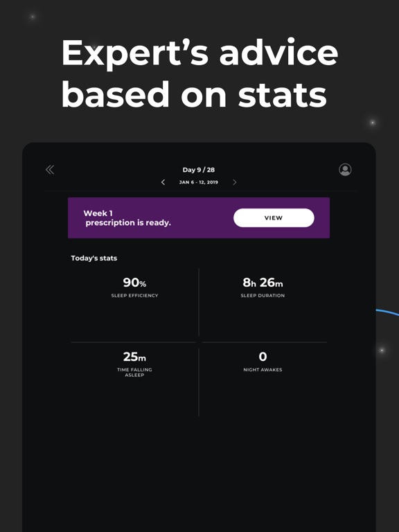The image size is (399, 532).
Task: Click the VIEW button for prescription
Action: tap(274, 218)
